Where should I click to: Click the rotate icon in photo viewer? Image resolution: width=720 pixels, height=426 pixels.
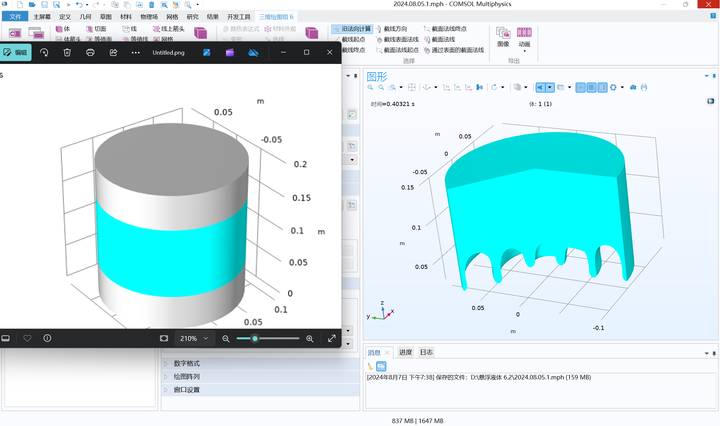[44, 52]
